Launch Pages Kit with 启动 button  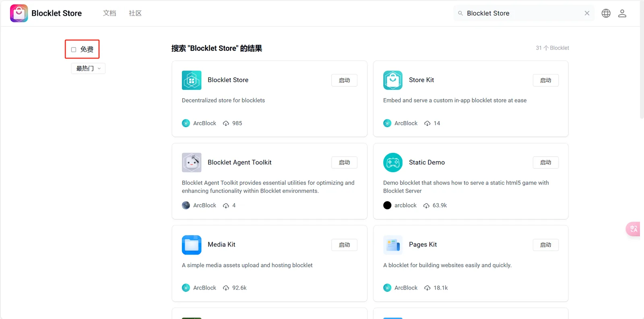tap(546, 245)
